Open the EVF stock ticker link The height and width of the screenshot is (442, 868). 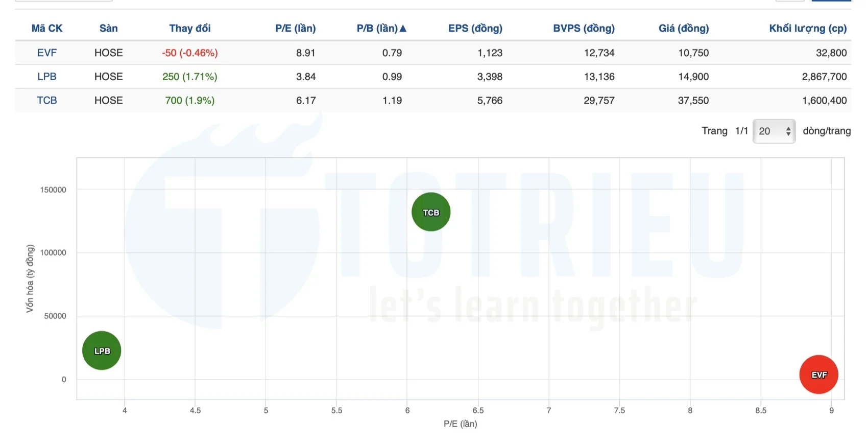(47, 53)
